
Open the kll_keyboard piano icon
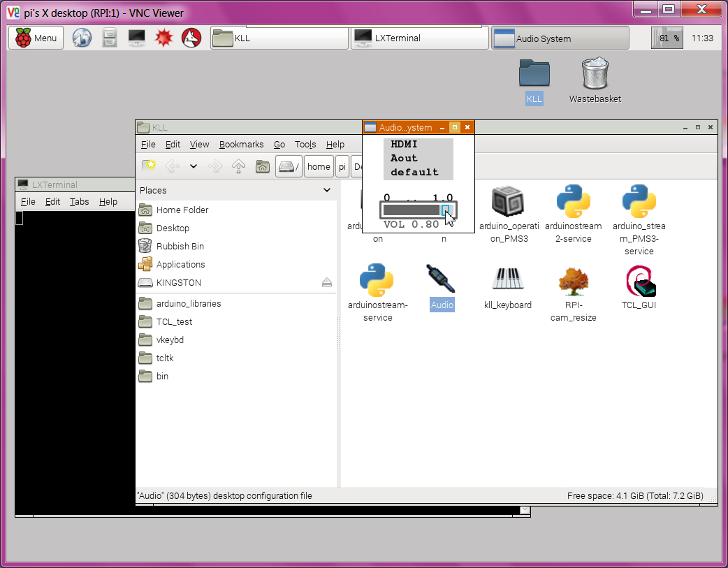pyautogui.click(x=508, y=279)
